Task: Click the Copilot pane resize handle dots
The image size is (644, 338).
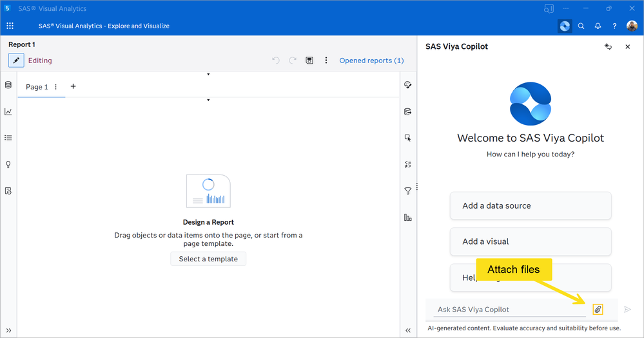Action: (x=417, y=187)
